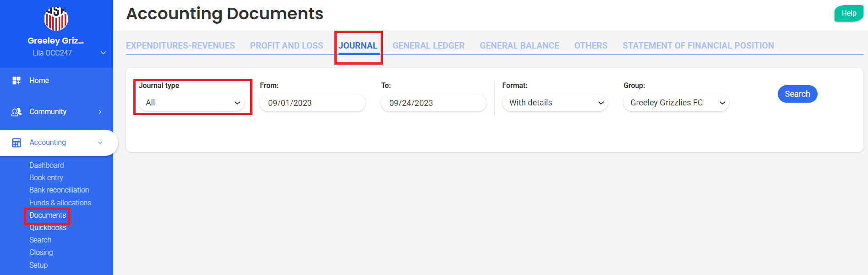
Task: Click the Home dashboard icon
Action: click(16, 81)
